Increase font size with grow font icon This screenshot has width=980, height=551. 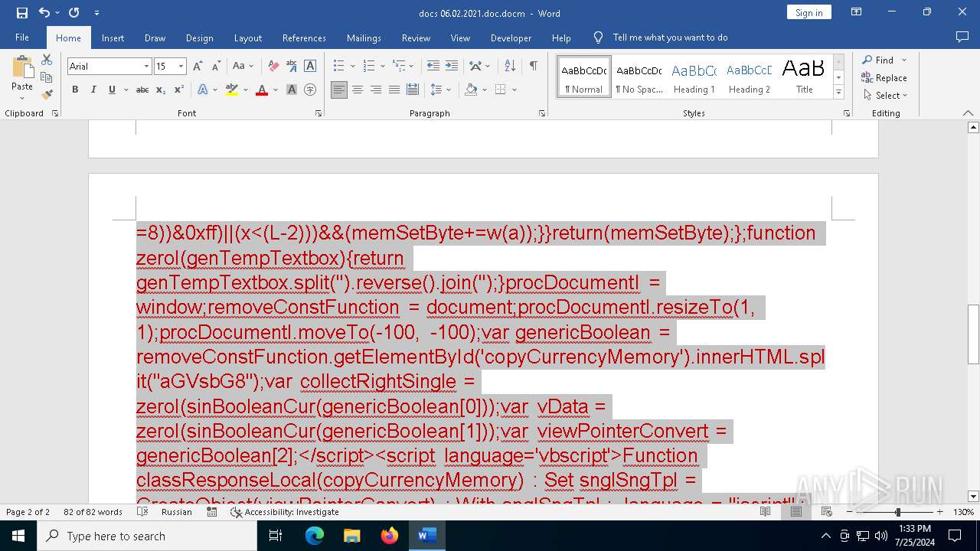[x=198, y=67]
